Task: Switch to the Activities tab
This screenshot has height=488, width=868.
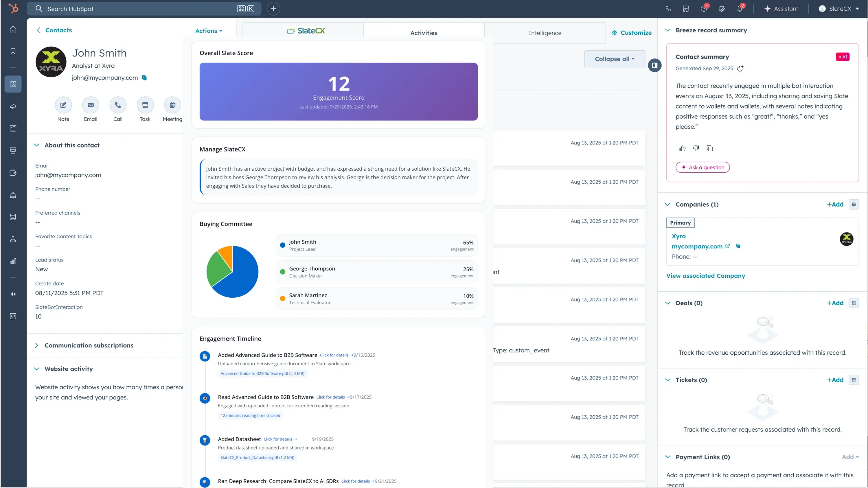Action: tap(424, 33)
